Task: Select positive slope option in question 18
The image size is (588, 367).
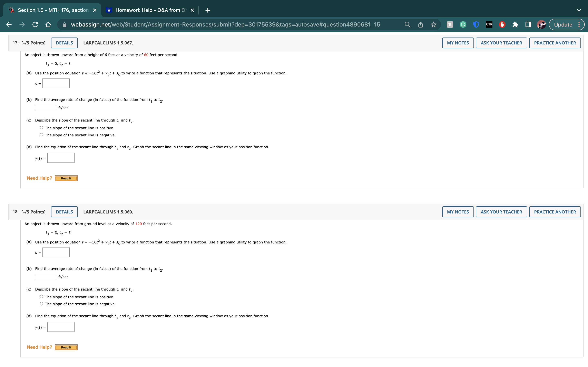Action: pos(42,297)
